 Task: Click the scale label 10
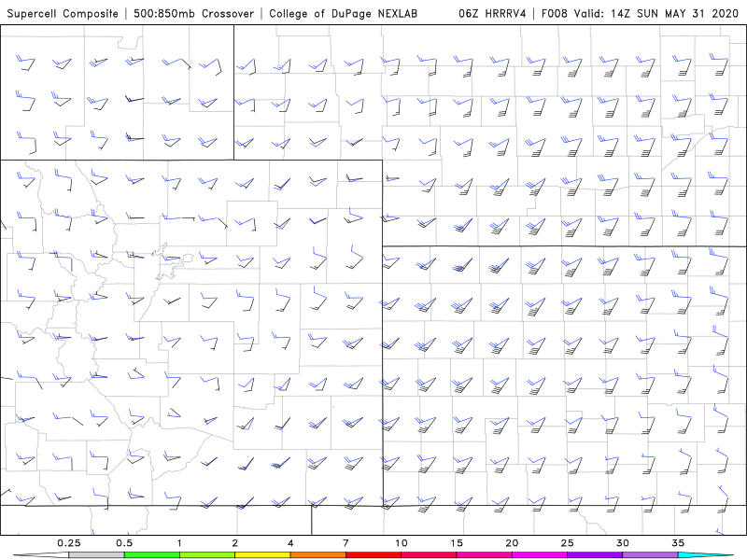[x=402, y=543]
